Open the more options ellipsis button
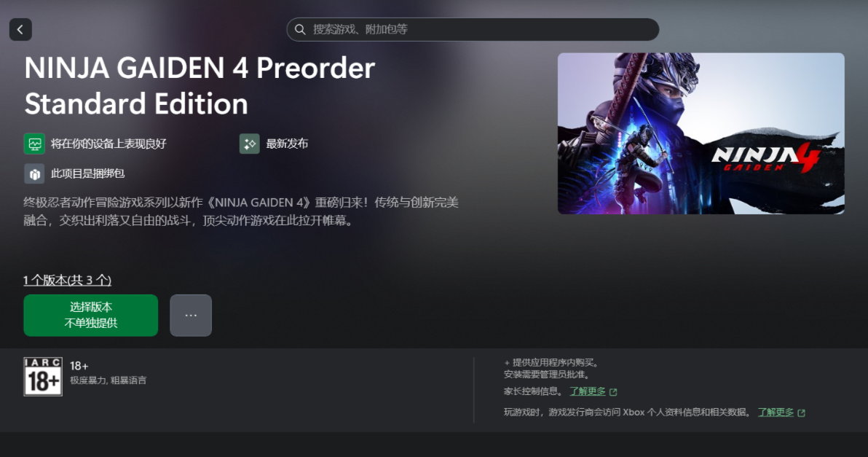 191,315
